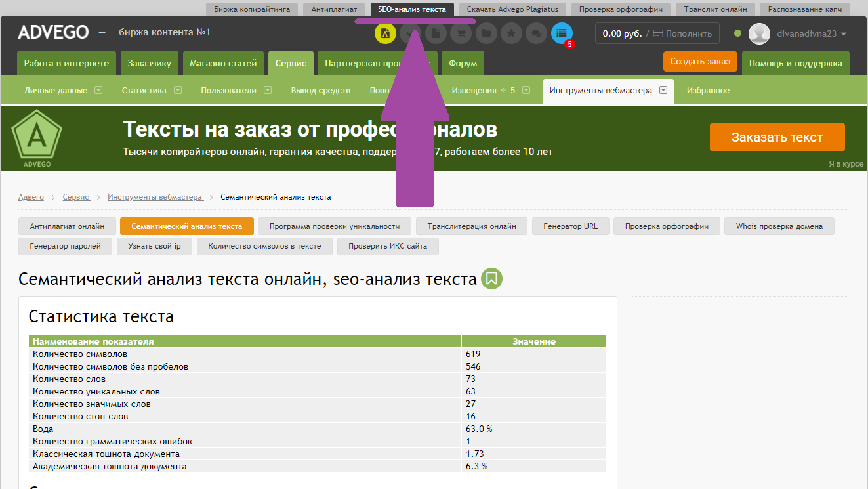Click the Количество символов value 619
This screenshot has height=489, width=868.
[x=473, y=354]
